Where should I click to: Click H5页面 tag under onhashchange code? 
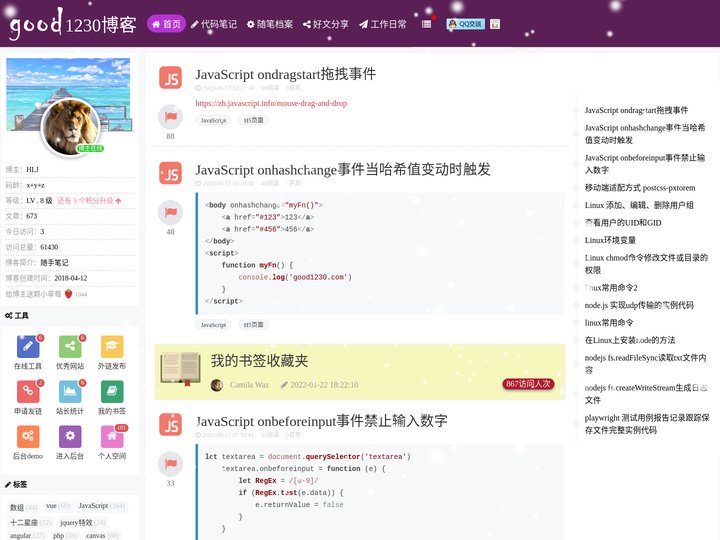point(253,325)
